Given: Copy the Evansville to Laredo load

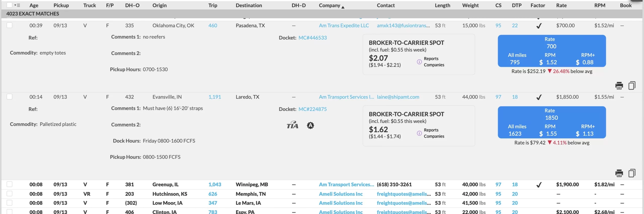Looking at the screenshot, I should (632, 173).
